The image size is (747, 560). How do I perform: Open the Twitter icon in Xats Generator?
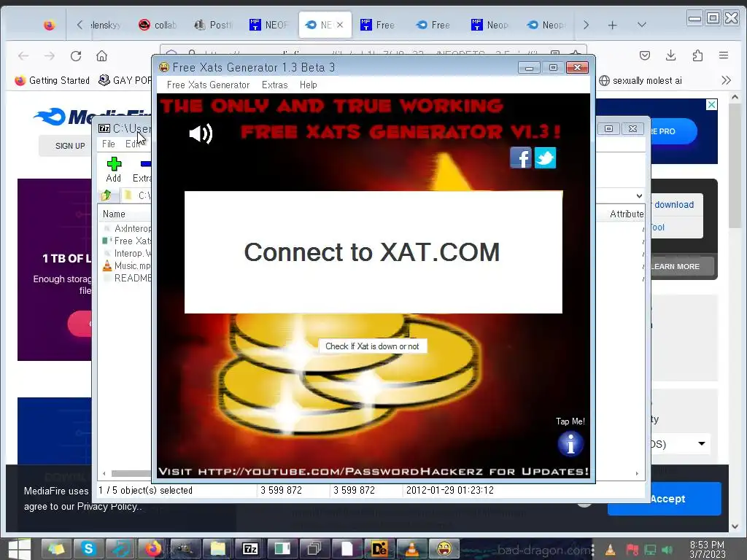(x=545, y=157)
